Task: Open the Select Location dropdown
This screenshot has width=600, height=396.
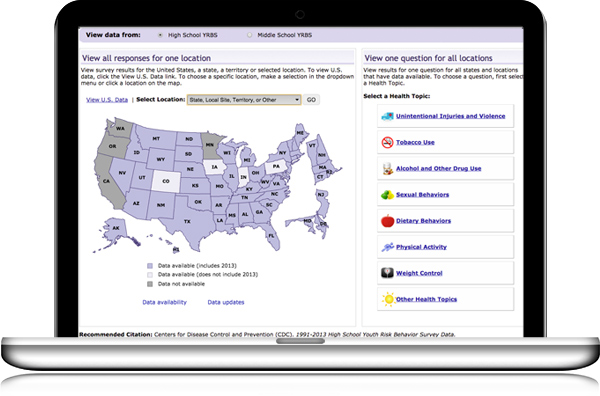Action: pos(244,100)
